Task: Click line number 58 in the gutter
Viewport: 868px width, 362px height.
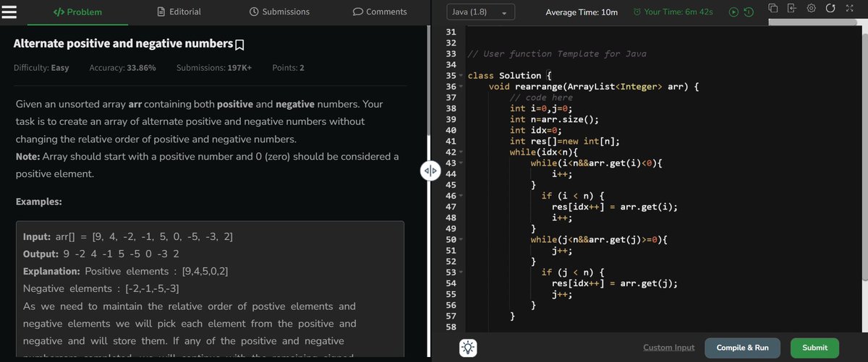Action: coord(450,327)
